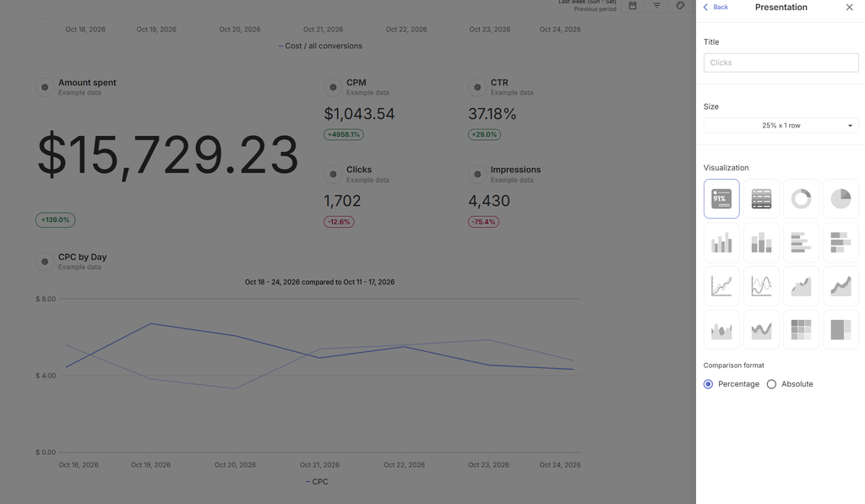Click the $15,729.23 amount value
Viewport: 865px width, 504px height.
pyautogui.click(x=168, y=155)
